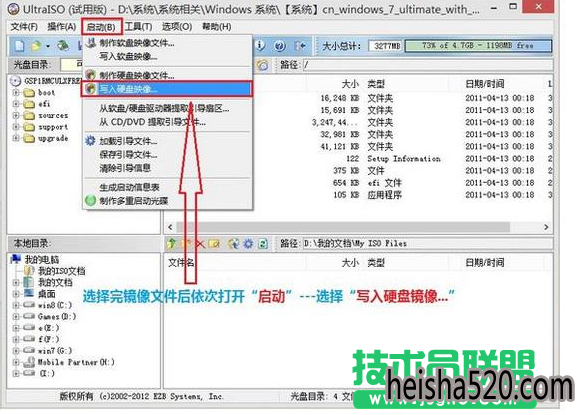
Task: Click the refresh icon in local toolbar
Action: tap(263, 243)
